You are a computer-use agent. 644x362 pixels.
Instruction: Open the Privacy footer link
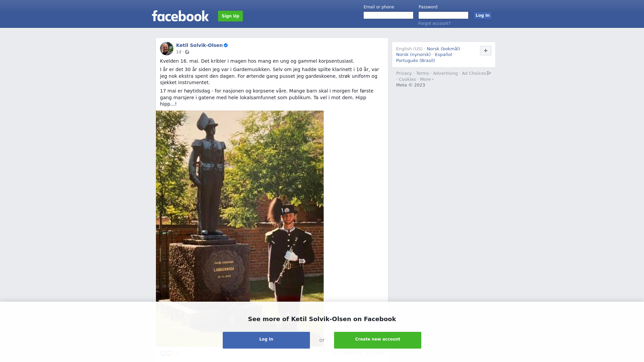point(404,73)
